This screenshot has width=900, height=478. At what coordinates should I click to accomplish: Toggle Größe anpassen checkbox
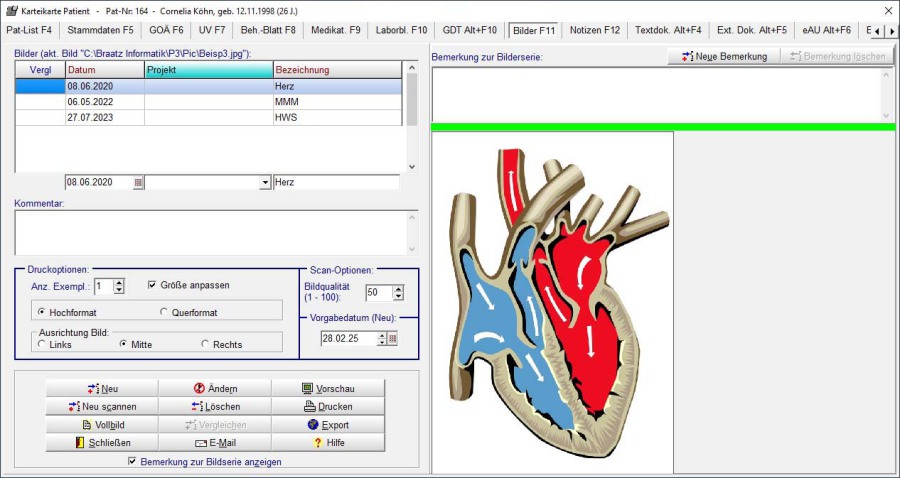[152, 285]
